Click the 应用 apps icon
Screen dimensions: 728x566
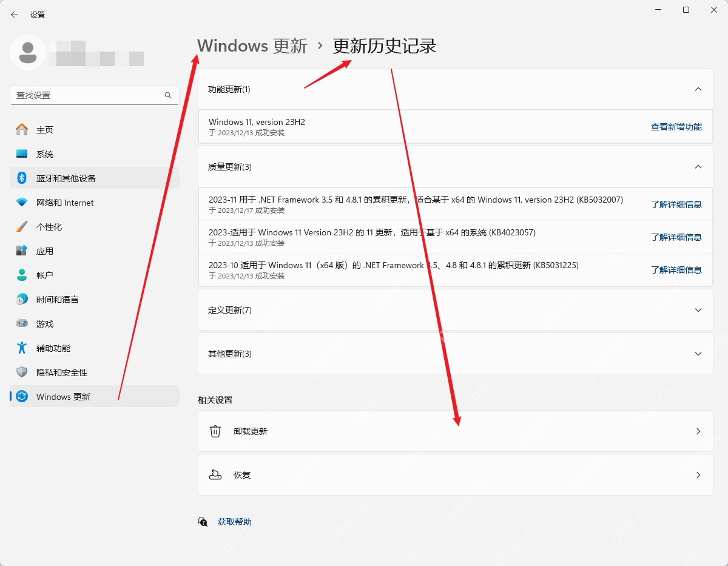pyautogui.click(x=22, y=251)
